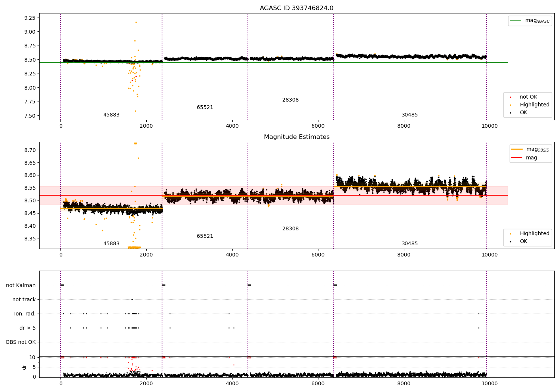This screenshot has width=560, height=392.
Task: Click the 5 tick on the dr axis
Action: point(34,367)
